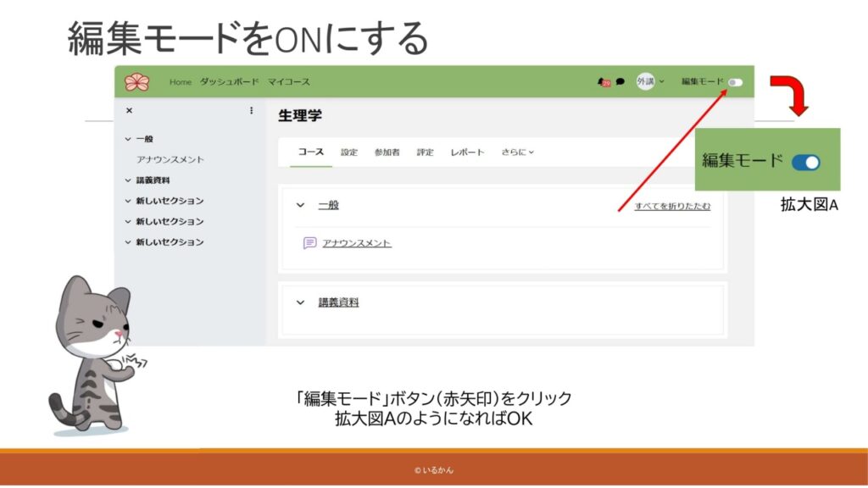Click すべてを折りたたむ link
The width and height of the screenshot is (868, 488).
(672, 206)
